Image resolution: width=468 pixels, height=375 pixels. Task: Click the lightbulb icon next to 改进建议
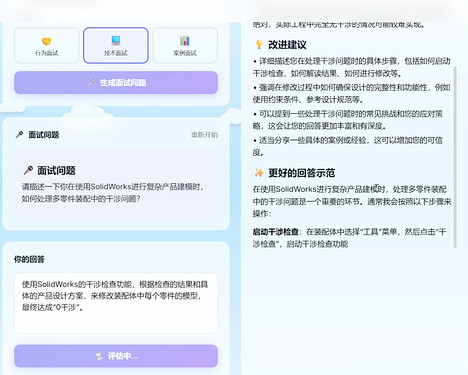pos(259,45)
